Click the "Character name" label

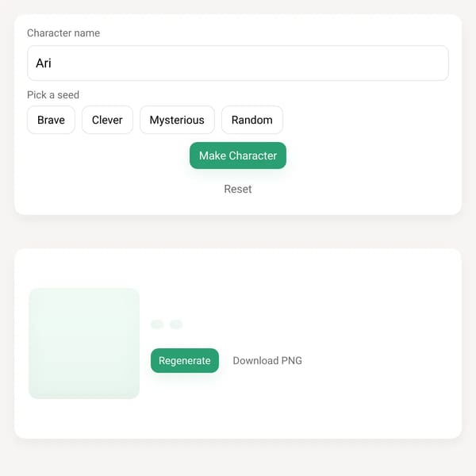tap(63, 33)
